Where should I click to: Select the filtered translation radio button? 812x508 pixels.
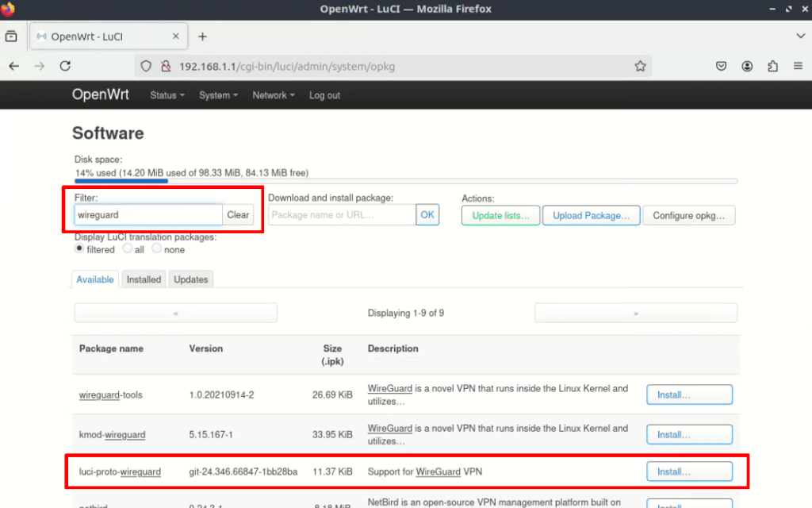[x=79, y=248]
